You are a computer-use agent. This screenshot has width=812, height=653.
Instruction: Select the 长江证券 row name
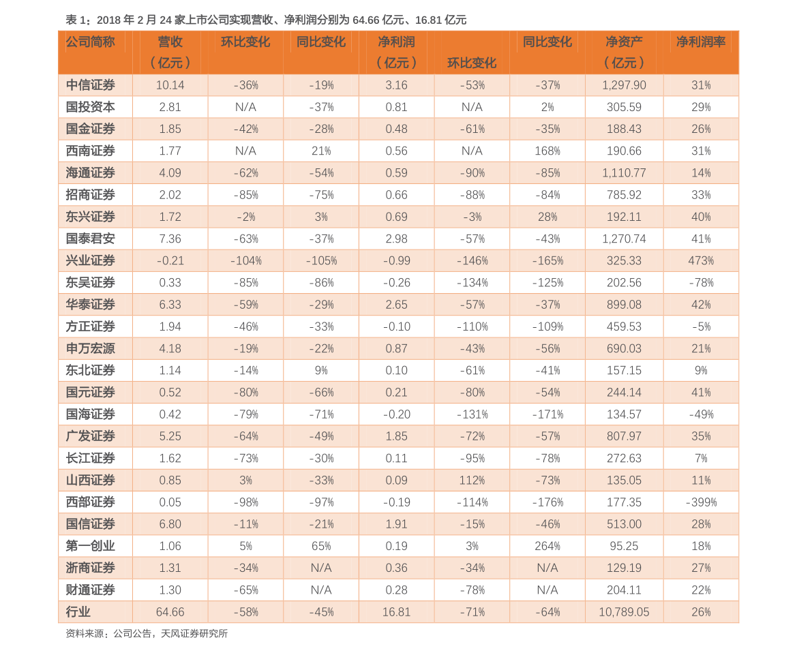[x=90, y=458]
